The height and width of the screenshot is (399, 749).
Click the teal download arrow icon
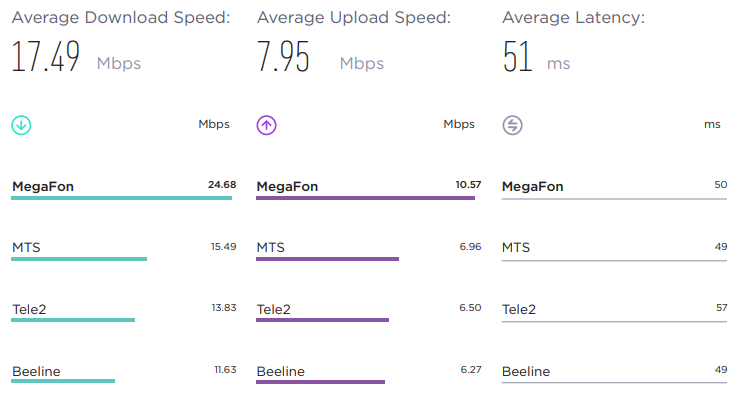pyautogui.click(x=21, y=125)
